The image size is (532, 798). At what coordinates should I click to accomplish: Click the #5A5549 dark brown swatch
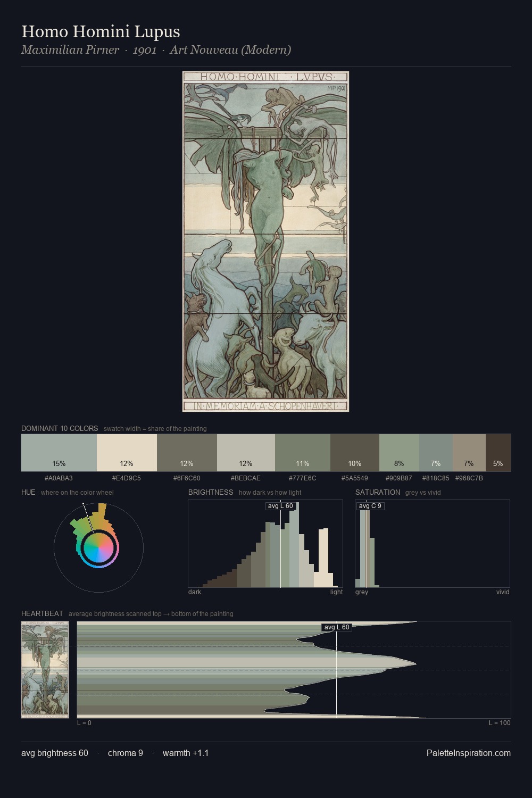[355, 453]
